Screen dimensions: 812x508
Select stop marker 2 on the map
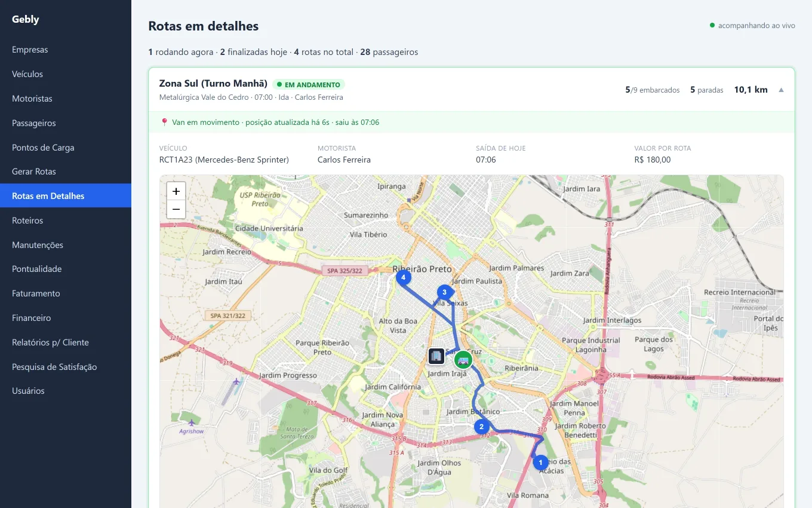coord(481,427)
